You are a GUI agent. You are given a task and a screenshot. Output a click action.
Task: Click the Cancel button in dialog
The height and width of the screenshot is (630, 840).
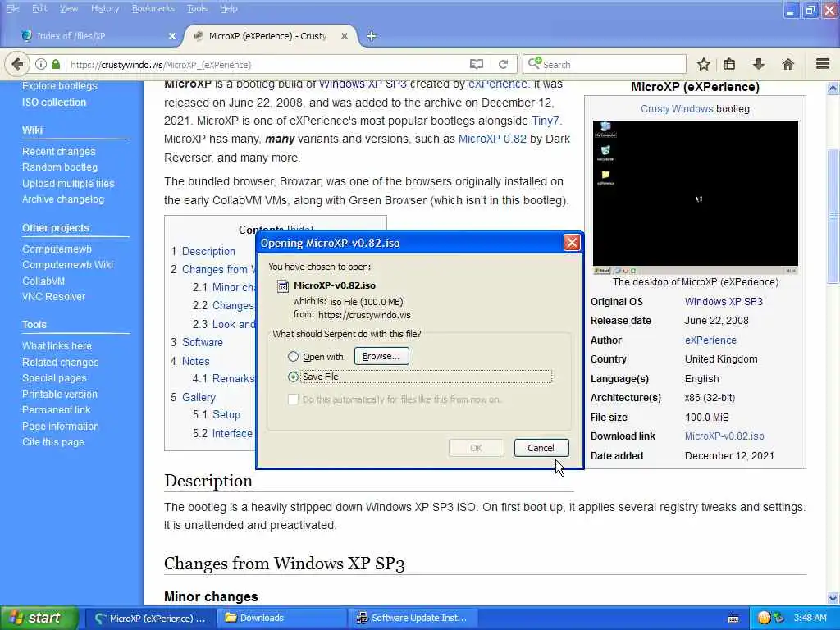(541, 448)
